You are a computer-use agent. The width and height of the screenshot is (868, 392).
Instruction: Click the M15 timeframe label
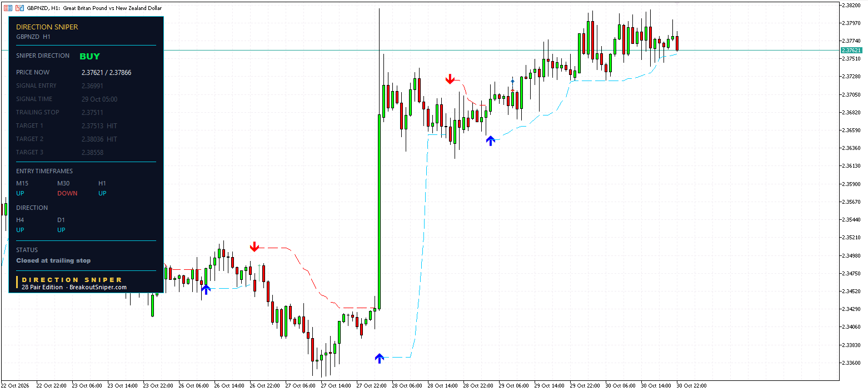[22, 183]
